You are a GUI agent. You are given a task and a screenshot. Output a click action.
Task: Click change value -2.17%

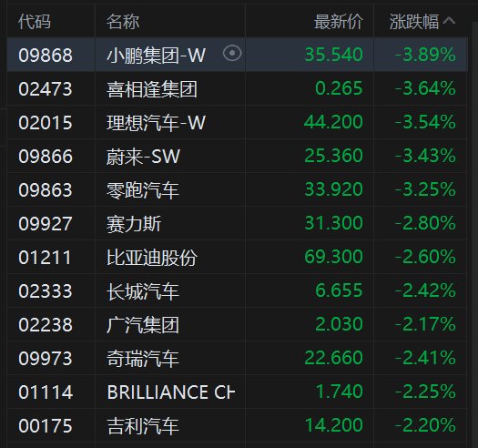point(425,324)
